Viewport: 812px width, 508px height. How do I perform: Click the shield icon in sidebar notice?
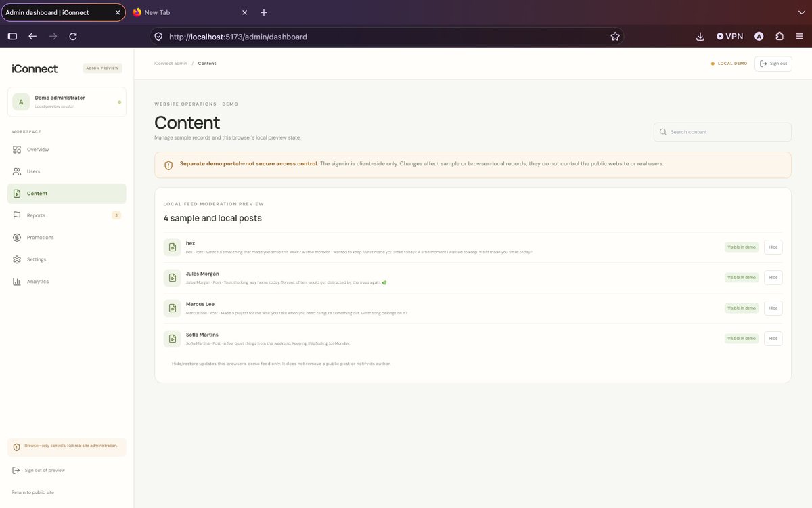click(x=16, y=446)
